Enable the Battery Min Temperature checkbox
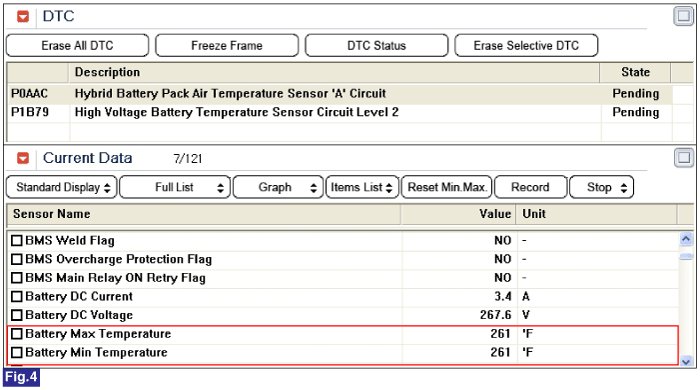 [x=17, y=353]
